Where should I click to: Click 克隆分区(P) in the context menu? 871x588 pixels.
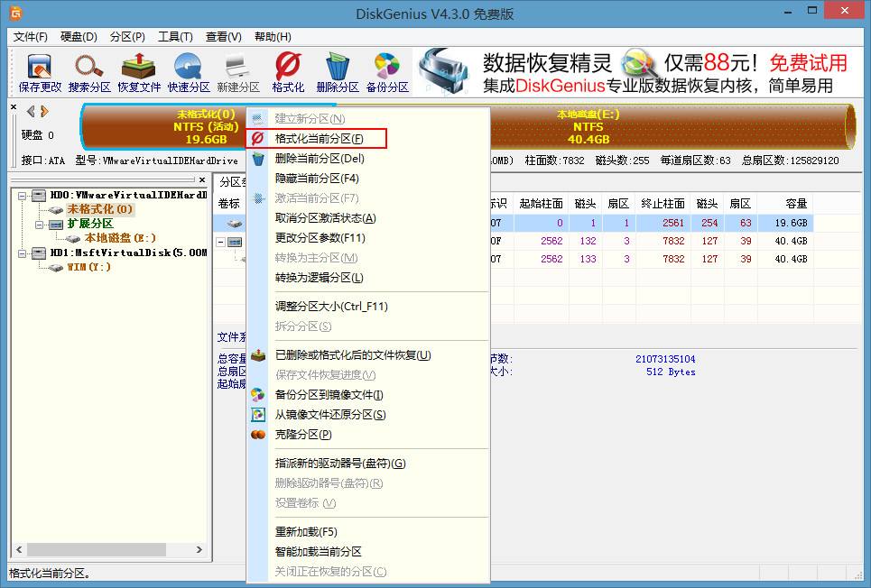[x=303, y=435]
